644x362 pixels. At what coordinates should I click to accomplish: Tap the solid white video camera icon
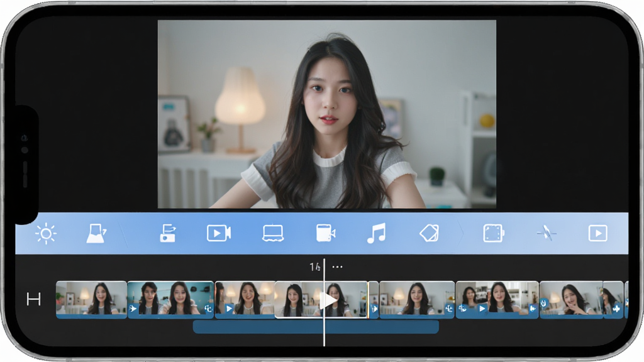325,233
